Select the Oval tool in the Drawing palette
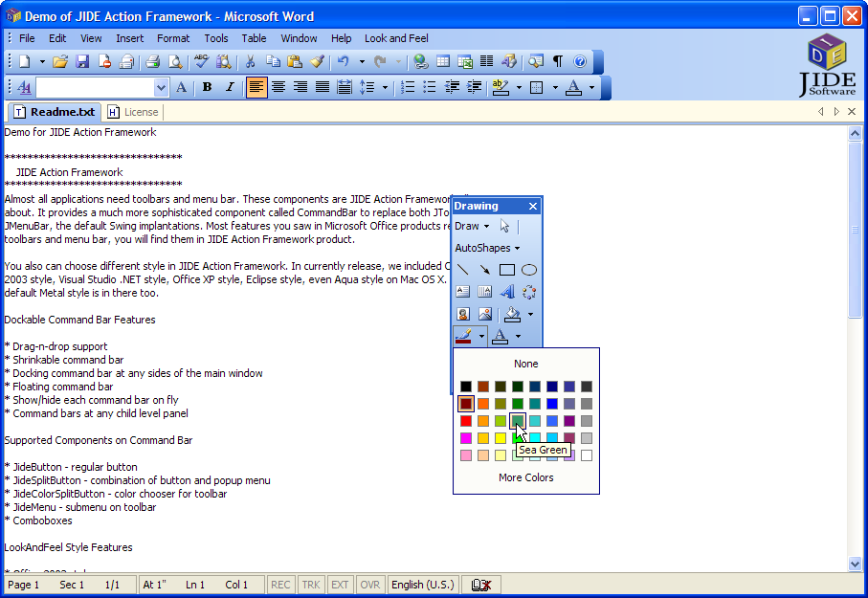This screenshot has height=598, width=868. pyautogui.click(x=529, y=270)
